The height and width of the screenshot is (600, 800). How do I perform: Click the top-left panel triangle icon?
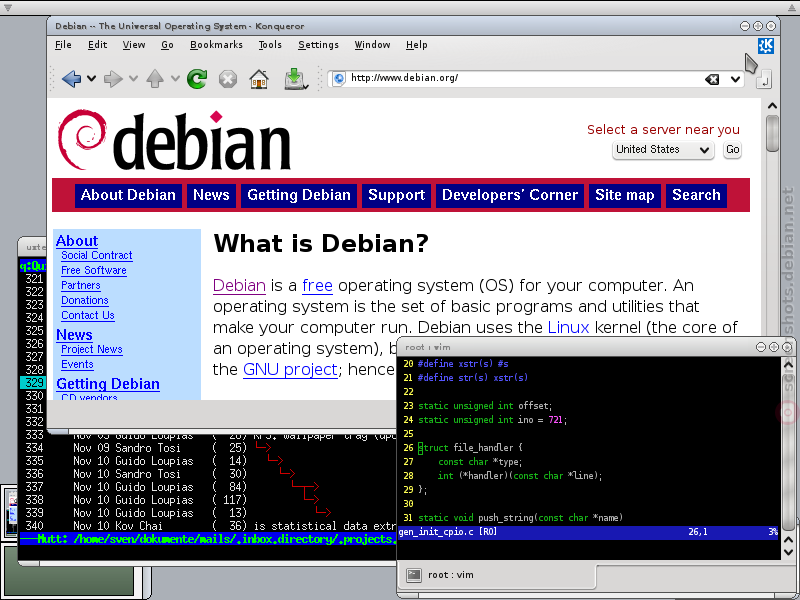(8, 8)
